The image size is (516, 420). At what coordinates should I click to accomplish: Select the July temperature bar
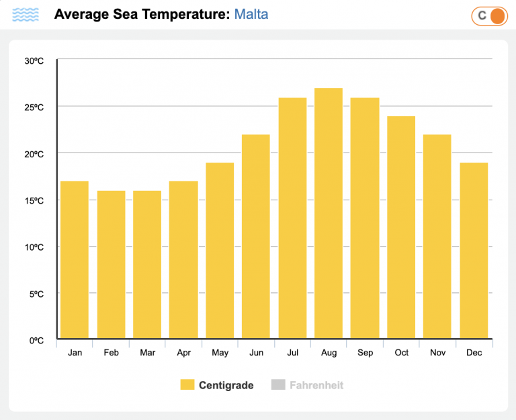[x=292, y=218]
